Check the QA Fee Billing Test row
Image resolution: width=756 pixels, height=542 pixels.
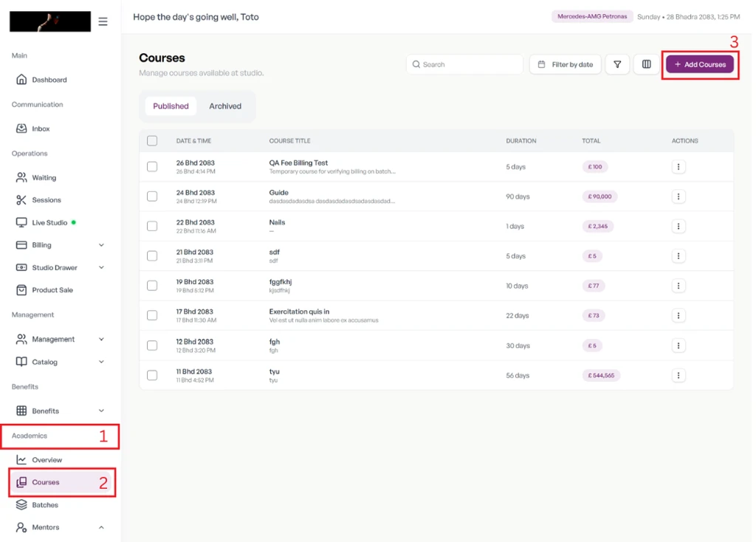tap(152, 167)
